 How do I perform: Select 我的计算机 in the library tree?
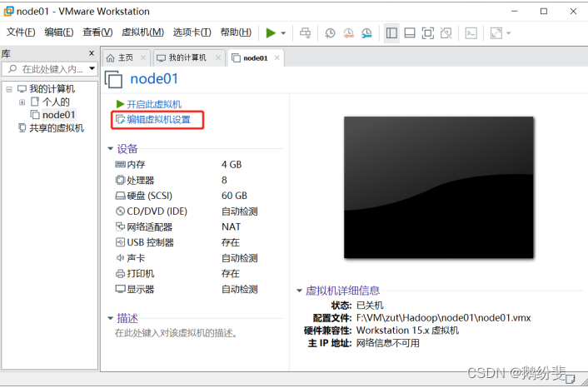click(x=52, y=89)
